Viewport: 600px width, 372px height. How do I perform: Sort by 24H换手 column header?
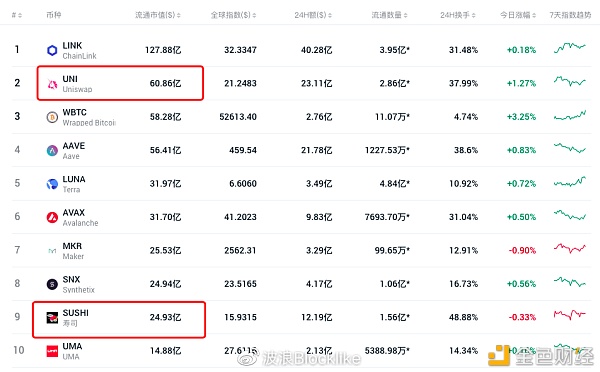pyautogui.click(x=458, y=15)
